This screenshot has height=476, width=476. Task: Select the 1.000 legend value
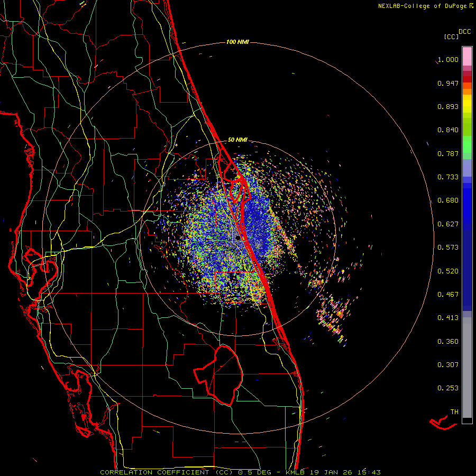(448, 59)
